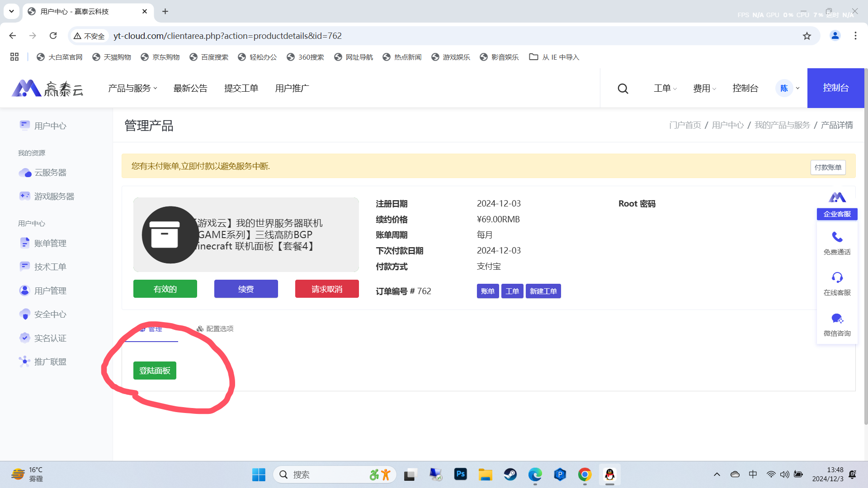Click the 微信咨询 chat icon
Image resolution: width=868 pixels, height=488 pixels.
tap(837, 319)
